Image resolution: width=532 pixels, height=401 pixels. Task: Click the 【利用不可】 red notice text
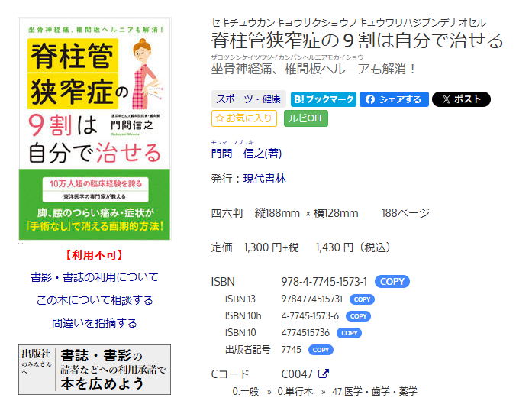95,254
